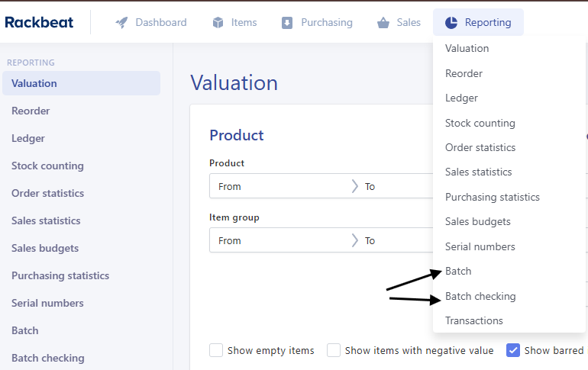The image size is (588, 370).
Task: Uncheck the Show barred checkbox
Action: click(x=514, y=350)
